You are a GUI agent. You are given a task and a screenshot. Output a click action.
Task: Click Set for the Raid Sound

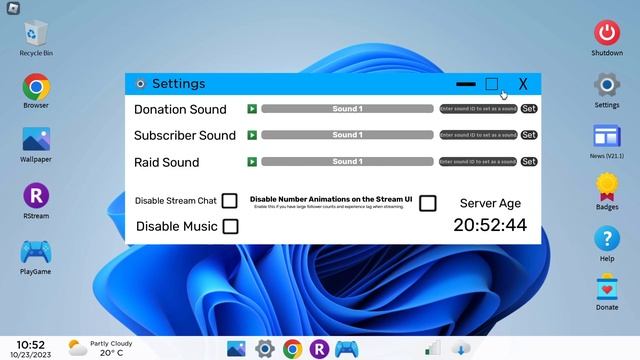tap(529, 162)
